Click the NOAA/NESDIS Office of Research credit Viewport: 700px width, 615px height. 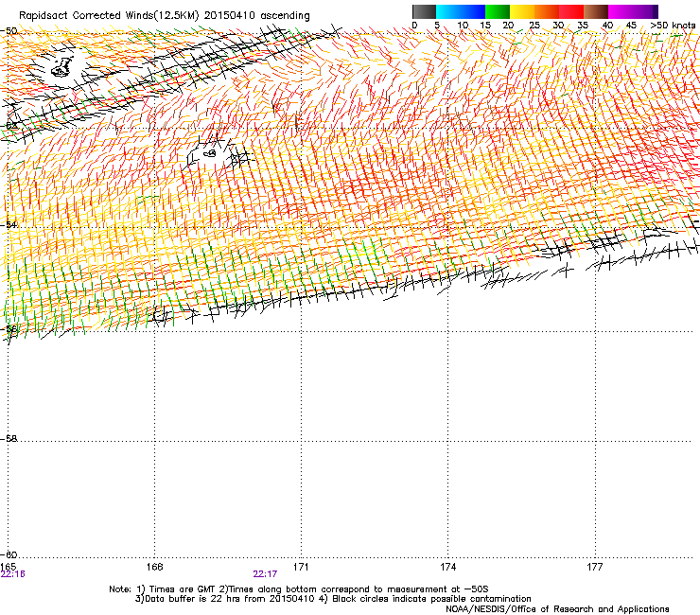click(557, 609)
